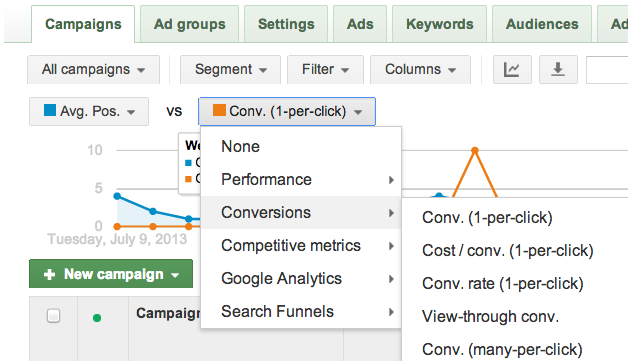
Task: Click the blue Avg. Pos. color swatch
Action: point(50,110)
